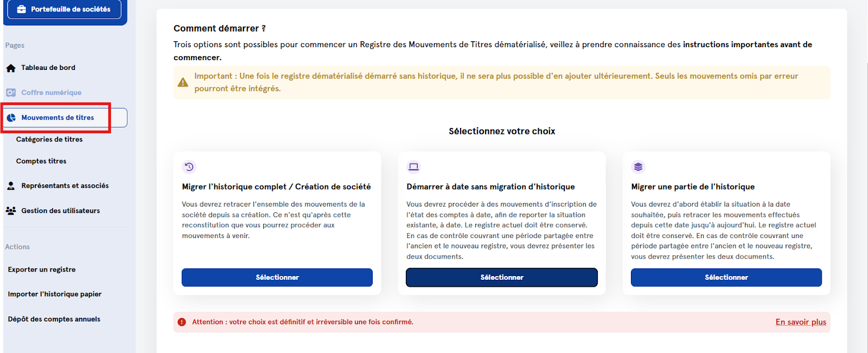The height and width of the screenshot is (353, 868).
Task: Click the Coffre numérique safe icon
Action: (11, 93)
